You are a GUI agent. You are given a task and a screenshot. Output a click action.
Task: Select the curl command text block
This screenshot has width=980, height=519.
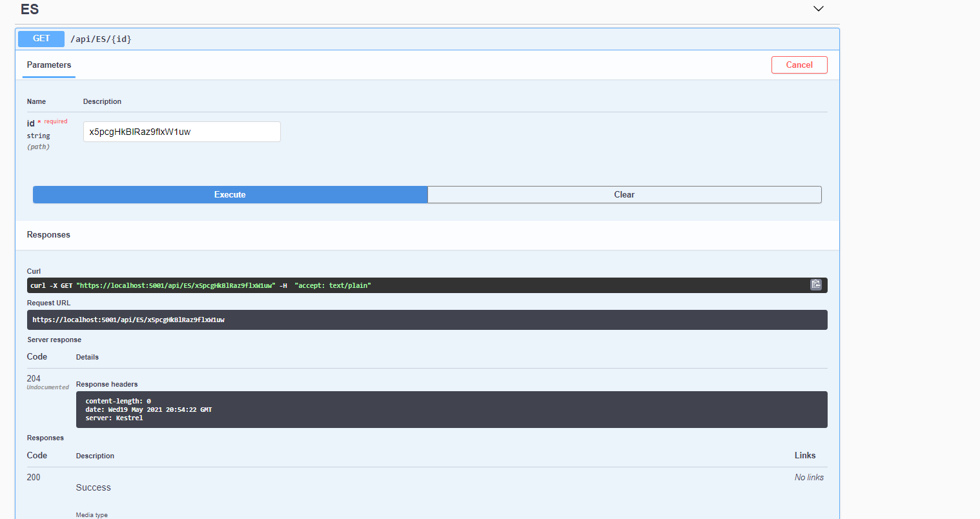point(427,285)
